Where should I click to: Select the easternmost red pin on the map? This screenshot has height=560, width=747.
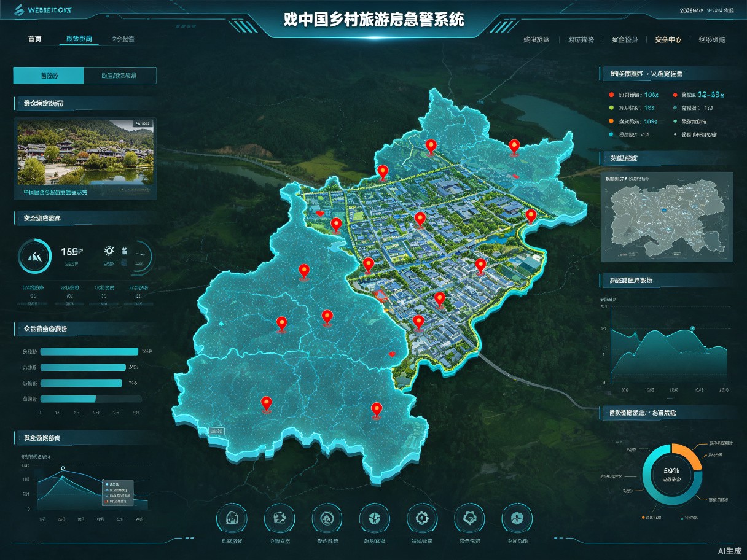pyautogui.click(x=531, y=216)
